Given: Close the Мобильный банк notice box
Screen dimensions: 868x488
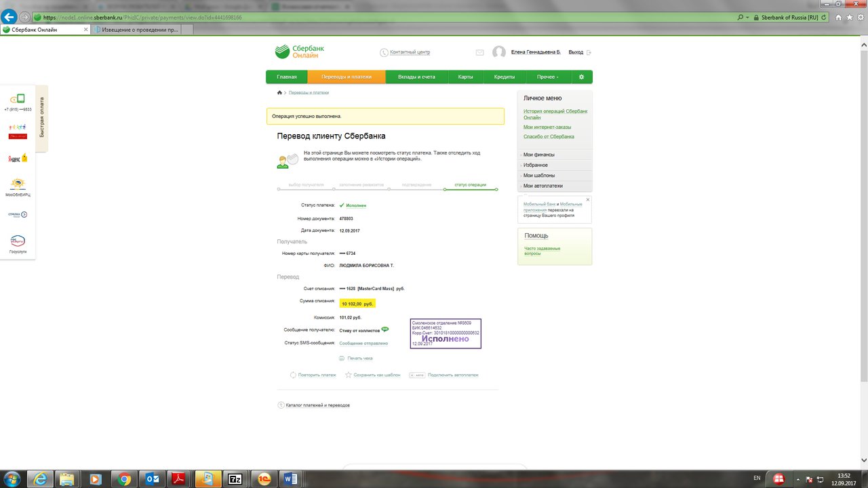Looking at the screenshot, I should coord(588,199).
